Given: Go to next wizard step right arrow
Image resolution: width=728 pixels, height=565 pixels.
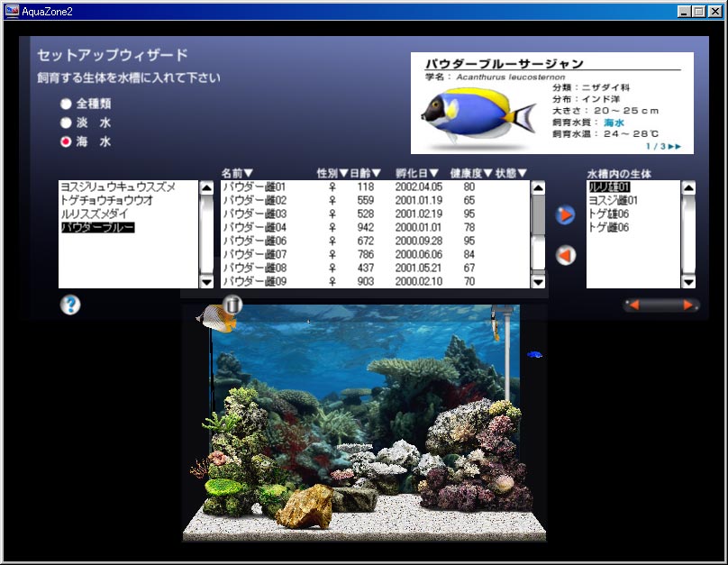Looking at the screenshot, I should pos(688,305).
